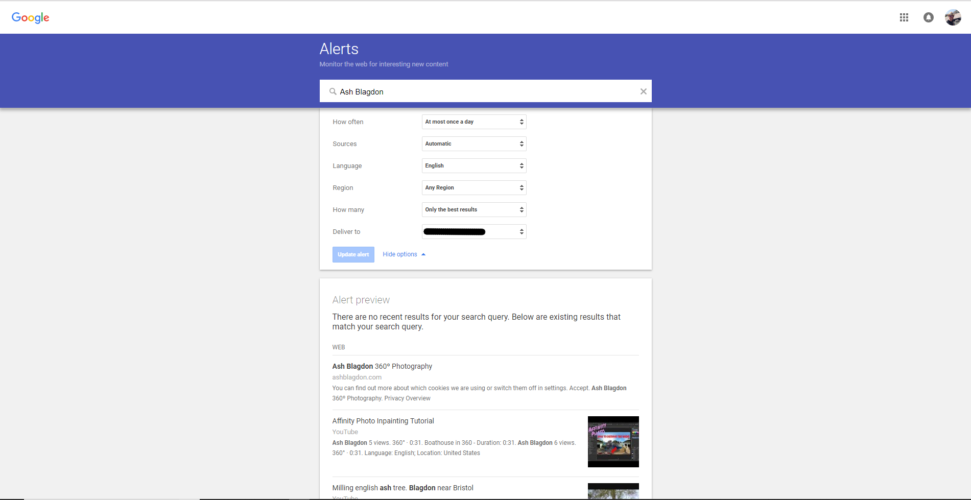Open the Deliver to dropdown

coord(474,232)
